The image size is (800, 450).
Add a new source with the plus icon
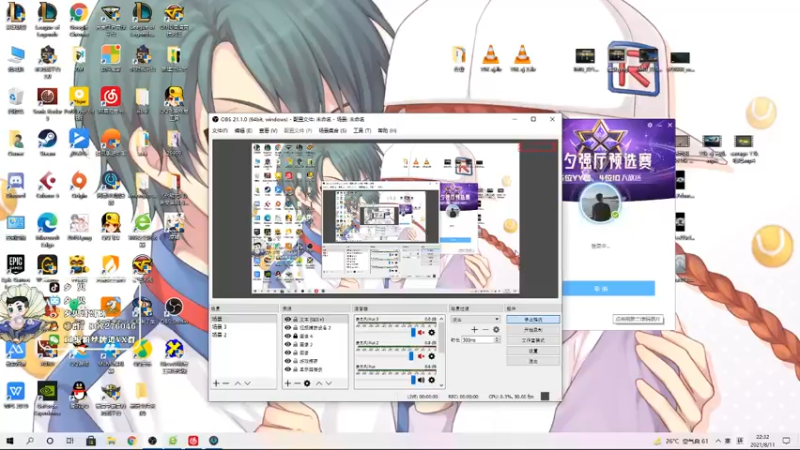point(288,383)
